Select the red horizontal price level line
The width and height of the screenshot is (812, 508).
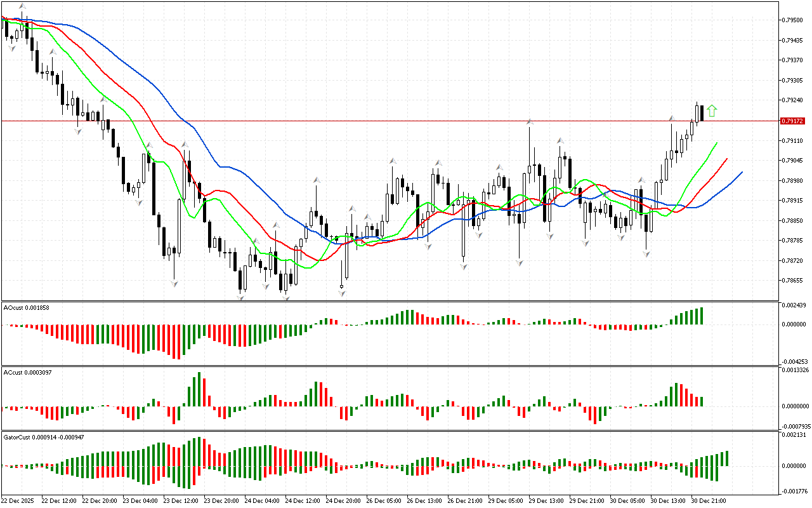click(x=381, y=121)
